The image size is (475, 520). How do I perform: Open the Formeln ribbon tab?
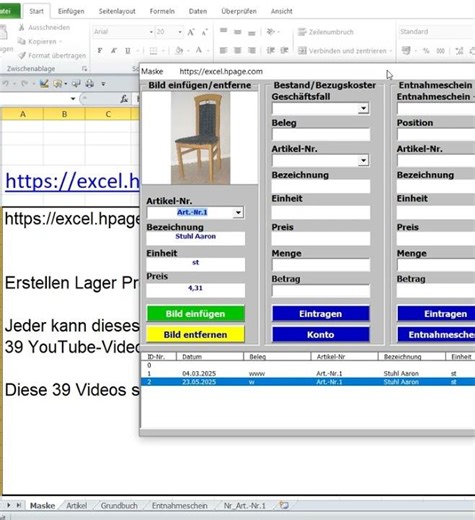pyautogui.click(x=162, y=11)
